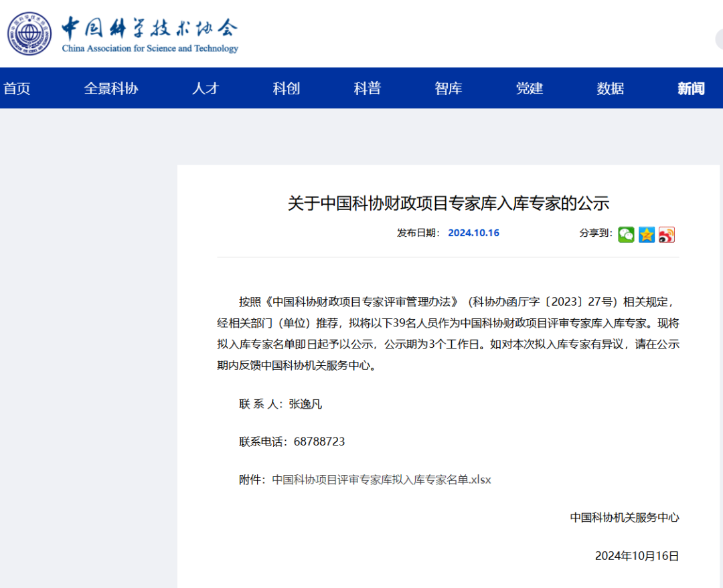This screenshot has height=588, width=723.
Task: Click the phone number 68788723
Action: click(x=319, y=442)
